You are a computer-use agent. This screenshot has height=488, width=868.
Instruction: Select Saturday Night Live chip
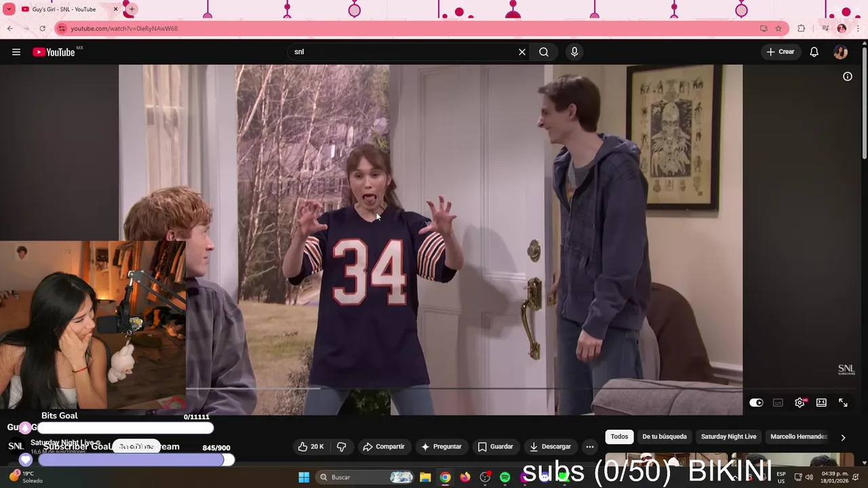coord(728,436)
